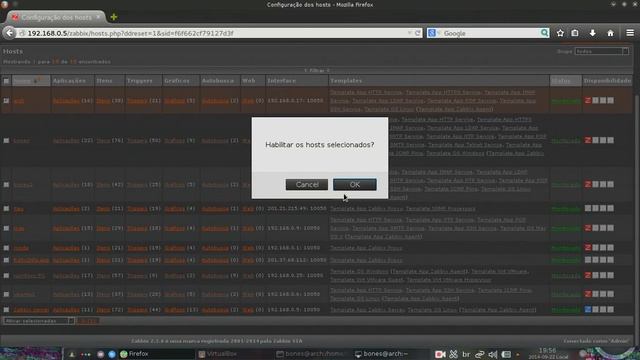
Task: Click the Ir button beside action dropdown
Action: (x=87, y=321)
